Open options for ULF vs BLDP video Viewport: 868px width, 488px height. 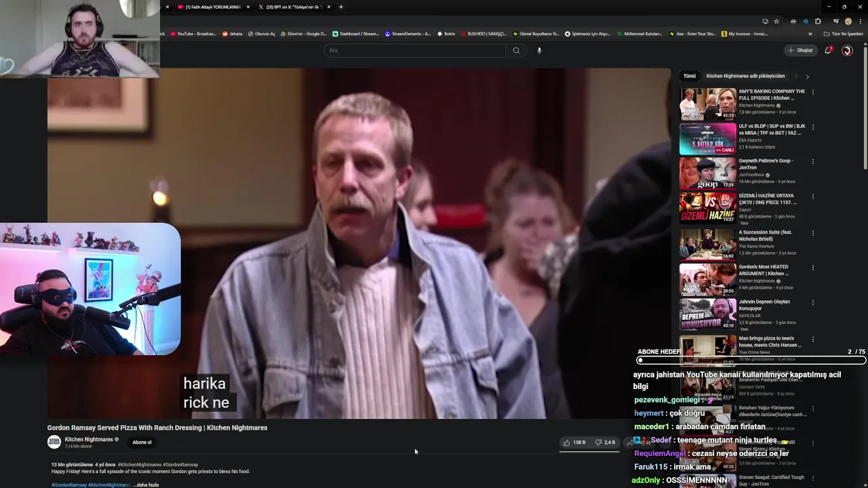click(x=813, y=127)
